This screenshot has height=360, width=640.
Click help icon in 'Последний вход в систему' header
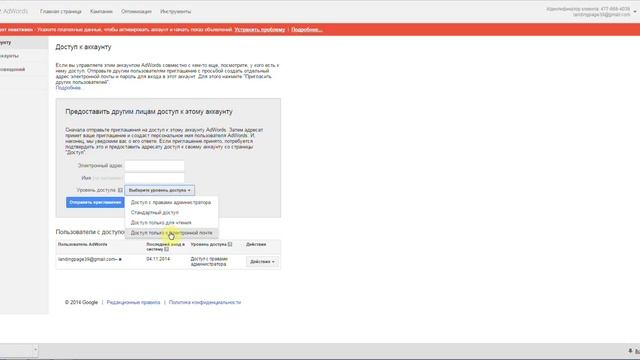[166, 249]
